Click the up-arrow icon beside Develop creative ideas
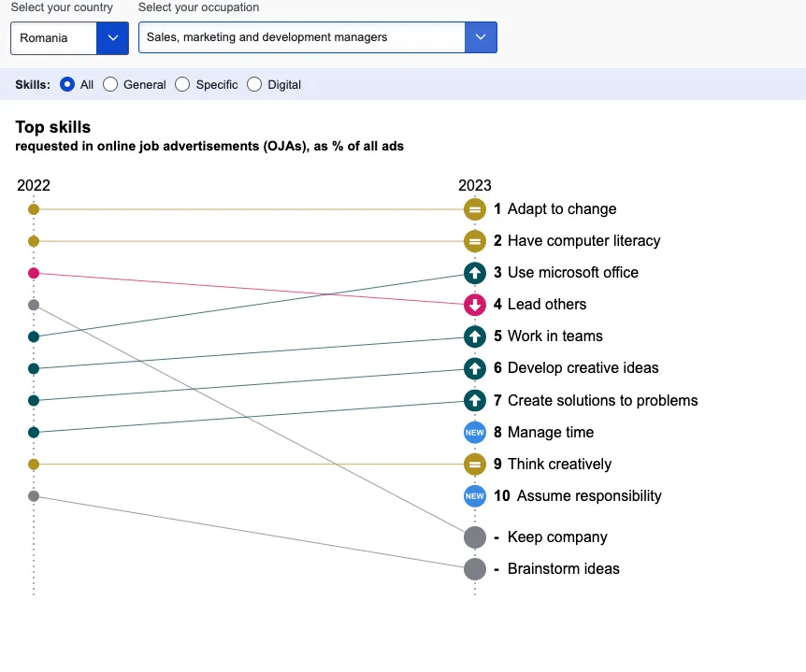This screenshot has height=672, width=806. tap(475, 368)
